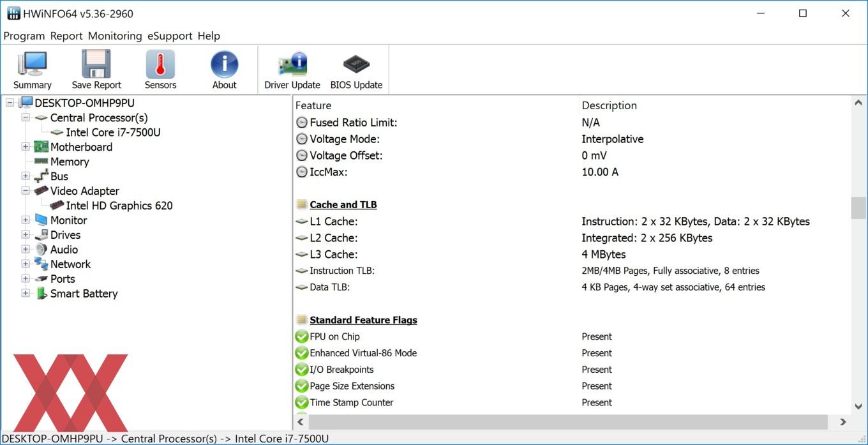Select the Page Size Extensions row

(572, 386)
